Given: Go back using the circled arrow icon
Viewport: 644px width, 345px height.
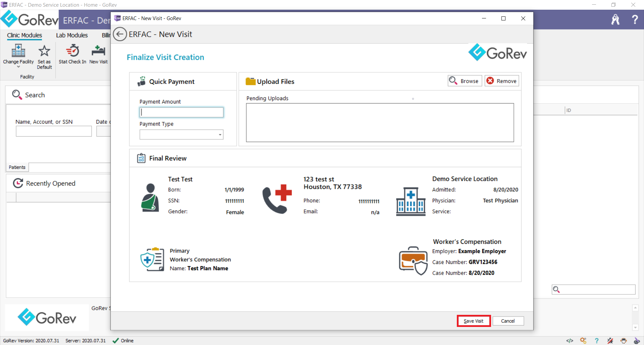Looking at the screenshot, I should pyautogui.click(x=120, y=34).
